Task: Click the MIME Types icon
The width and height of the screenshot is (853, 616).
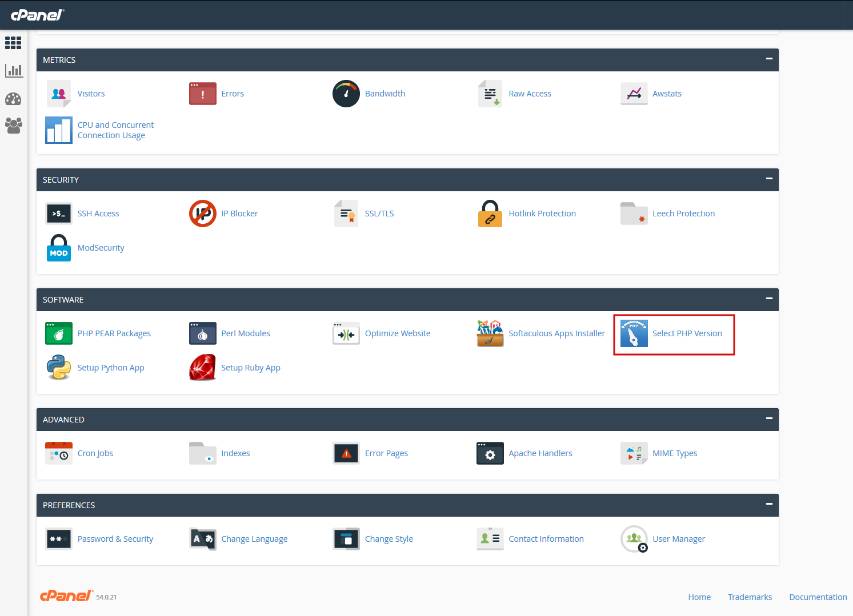Action: point(634,453)
